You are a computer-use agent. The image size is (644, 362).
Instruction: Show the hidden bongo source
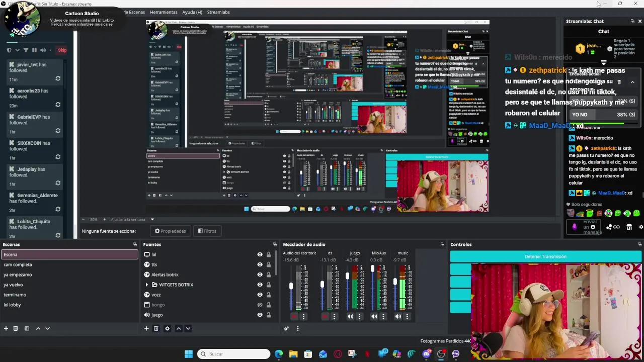pyautogui.click(x=260, y=305)
